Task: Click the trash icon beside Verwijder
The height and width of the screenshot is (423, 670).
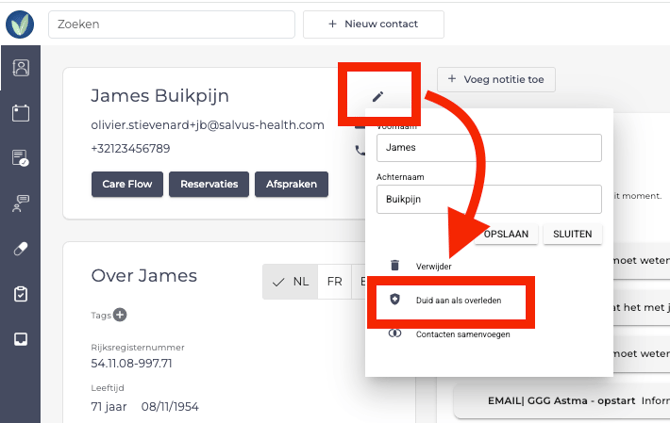Action: (x=395, y=265)
